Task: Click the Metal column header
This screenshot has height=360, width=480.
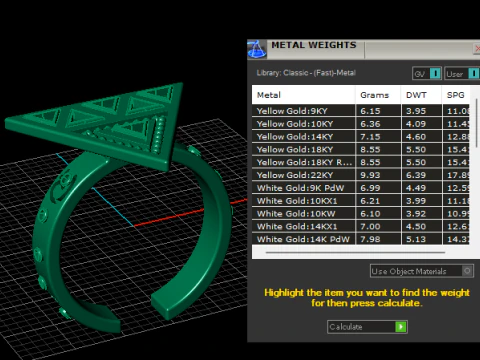Action: point(303,95)
